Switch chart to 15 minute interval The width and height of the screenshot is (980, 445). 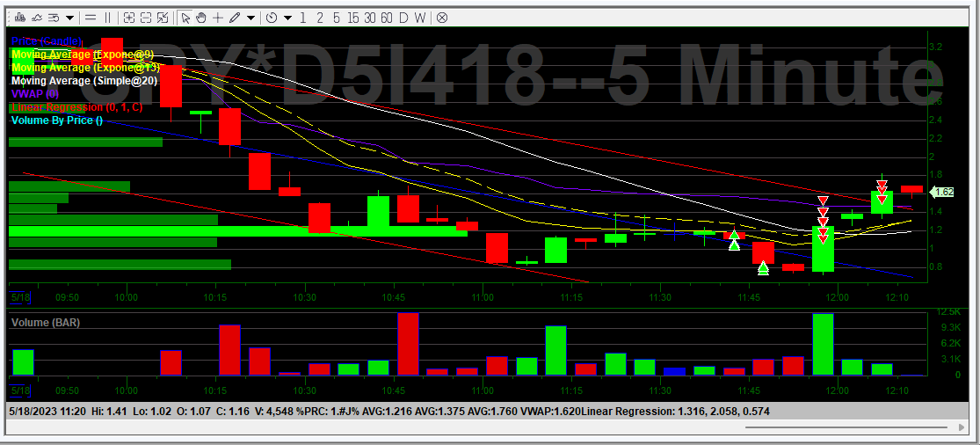click(x=353, y=18)
